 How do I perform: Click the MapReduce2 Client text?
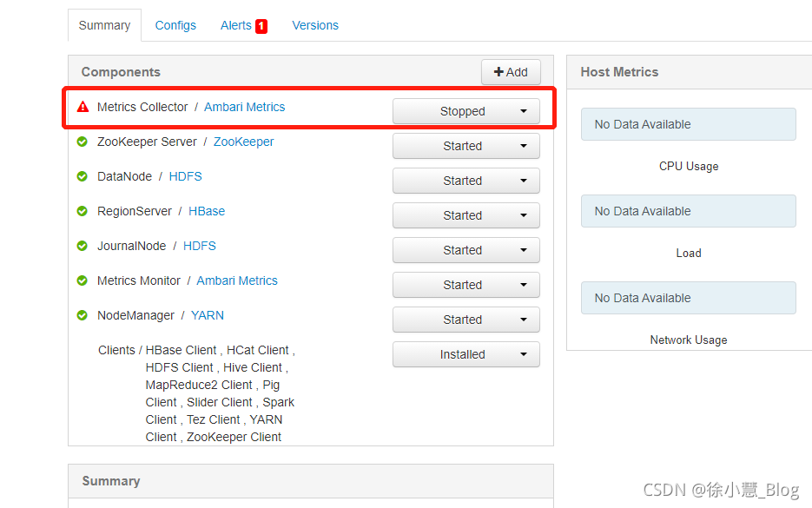click(x=199, y=385)
